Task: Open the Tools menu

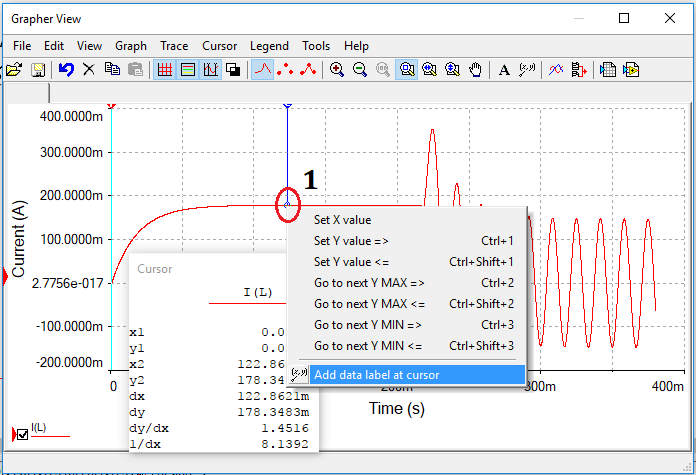Action: 316,46
